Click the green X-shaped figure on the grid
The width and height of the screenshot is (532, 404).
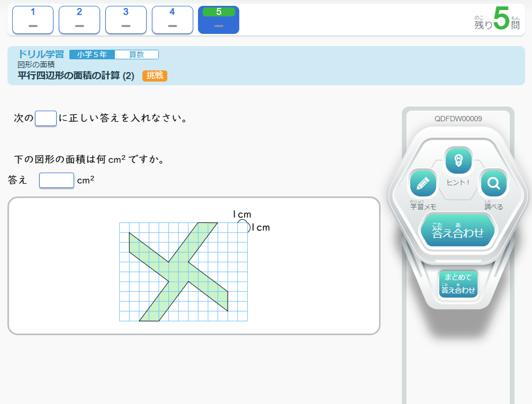(179, 271)
